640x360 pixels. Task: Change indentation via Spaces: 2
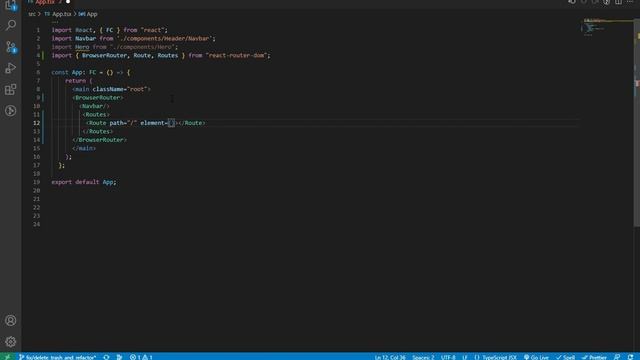(423, 357)
